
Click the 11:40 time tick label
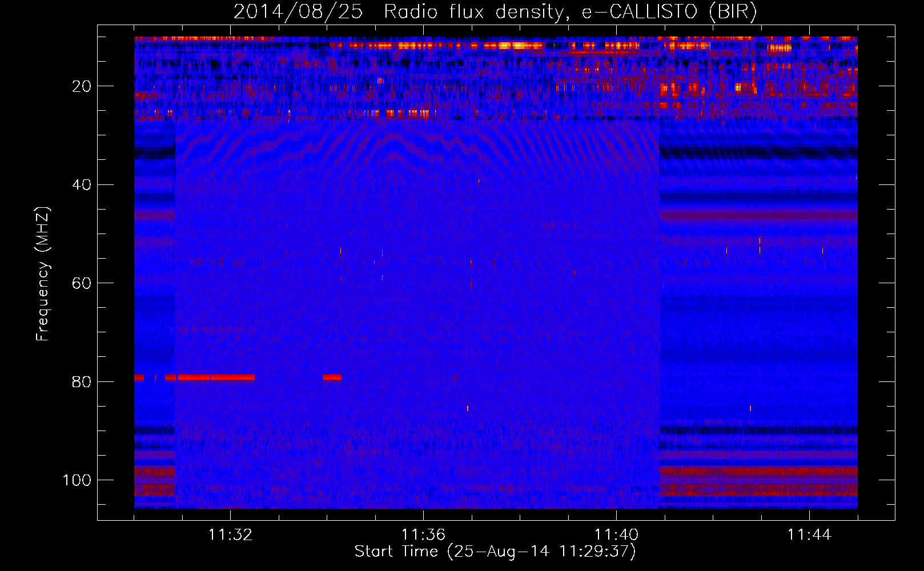tap(616, 534)
